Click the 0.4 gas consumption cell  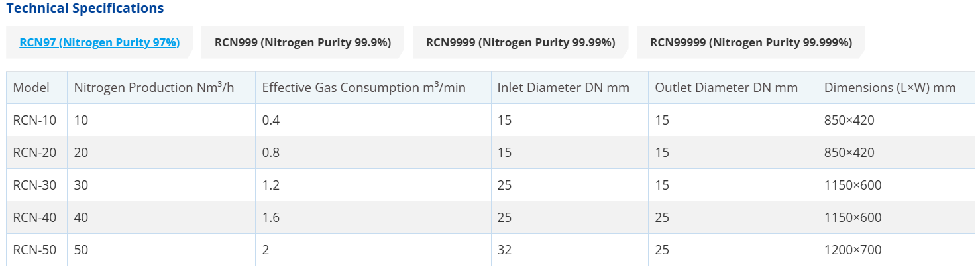[271, 120]
